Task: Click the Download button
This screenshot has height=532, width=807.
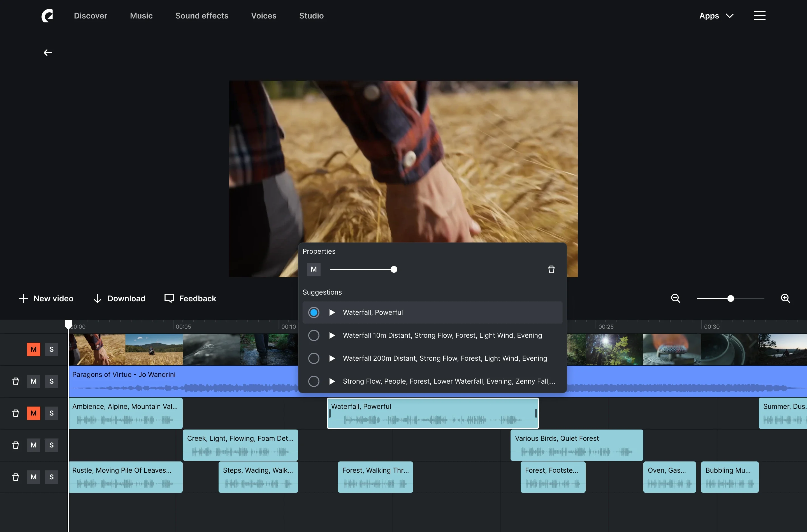Action: 119,298
